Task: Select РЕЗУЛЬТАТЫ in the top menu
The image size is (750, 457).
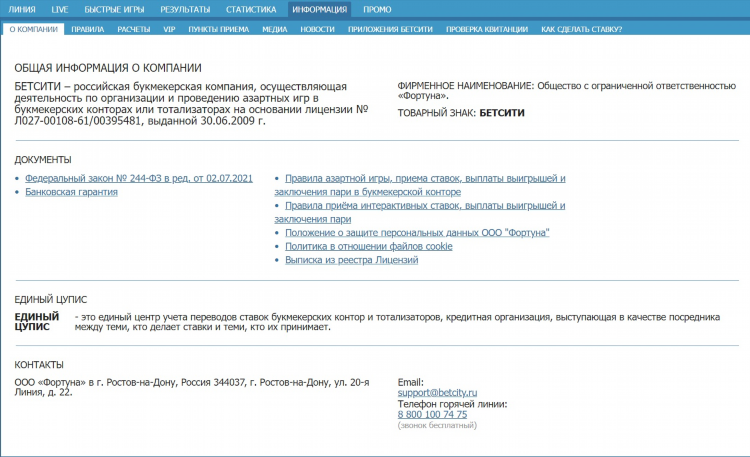Action: (x=185, y=10)
